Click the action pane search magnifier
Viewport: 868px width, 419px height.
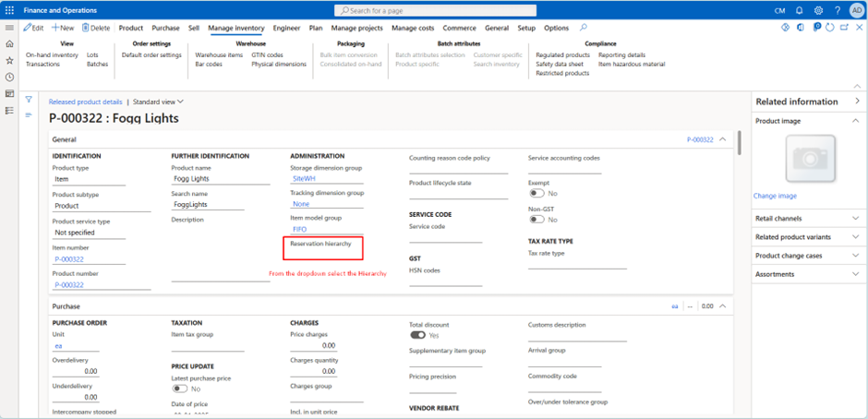583,27
